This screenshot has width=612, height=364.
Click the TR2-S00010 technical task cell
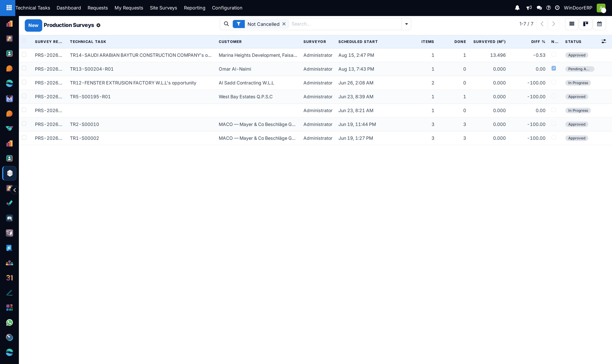[x=85, y=124]
